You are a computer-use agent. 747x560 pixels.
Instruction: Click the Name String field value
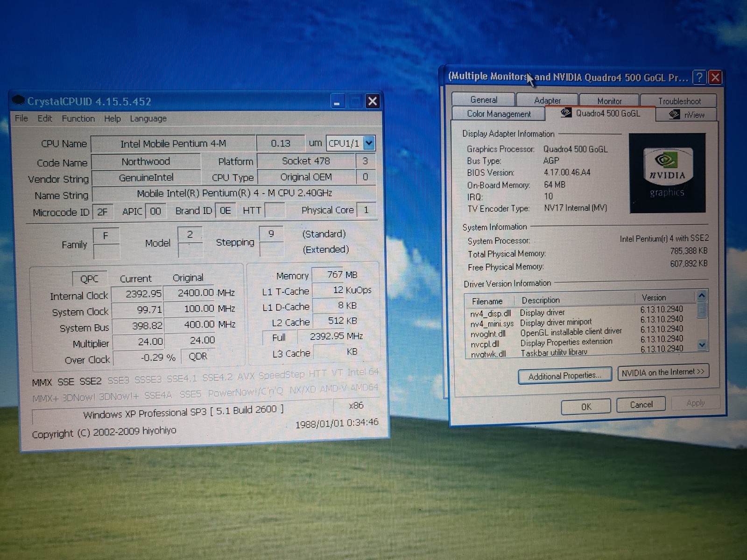point(234,193)
